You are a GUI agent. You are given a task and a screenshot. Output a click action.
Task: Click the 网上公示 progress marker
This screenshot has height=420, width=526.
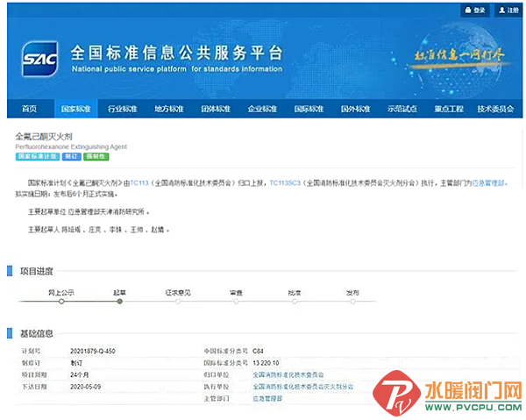[61, 302]
